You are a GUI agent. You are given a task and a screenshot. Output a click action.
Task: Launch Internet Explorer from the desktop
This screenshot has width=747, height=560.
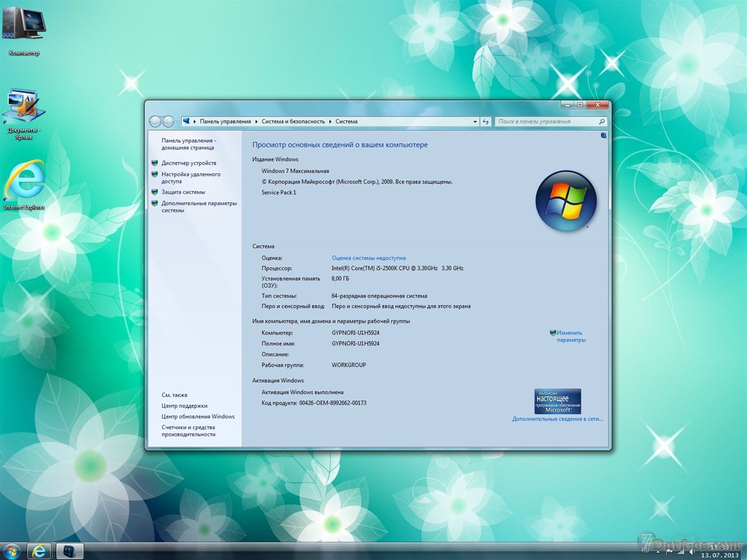coord(24,184)
